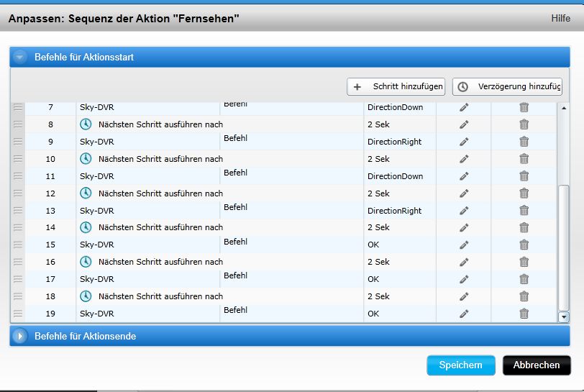The width and height of the screenshot is (584, 392).
Task: Edit step 17 OK command
Action: pos(464,279)
